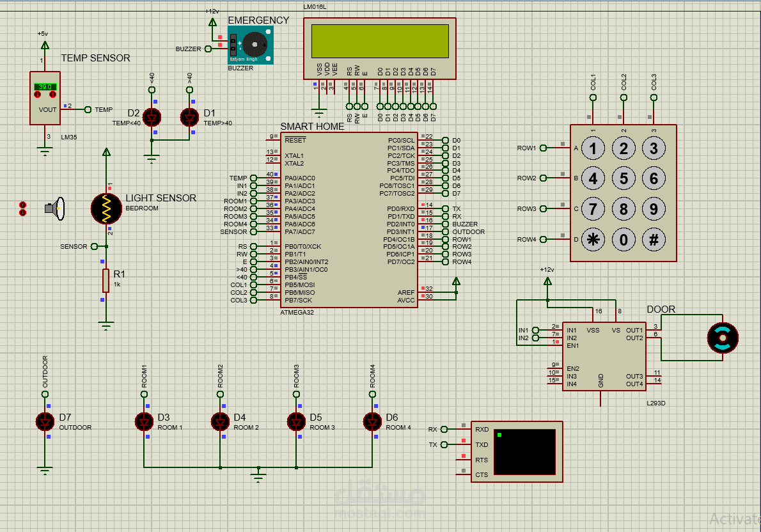Screen dimensions: 761x532
Task: Click keypad key 6
Action: click(654, 178)
